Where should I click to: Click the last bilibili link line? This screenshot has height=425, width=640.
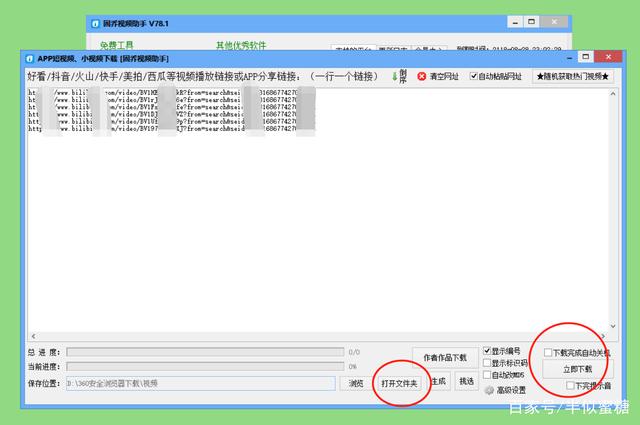pos(163,129)
